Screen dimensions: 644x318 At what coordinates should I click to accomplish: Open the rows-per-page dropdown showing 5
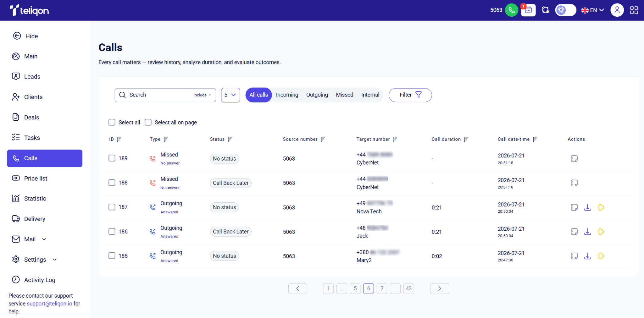coord(230,95)
